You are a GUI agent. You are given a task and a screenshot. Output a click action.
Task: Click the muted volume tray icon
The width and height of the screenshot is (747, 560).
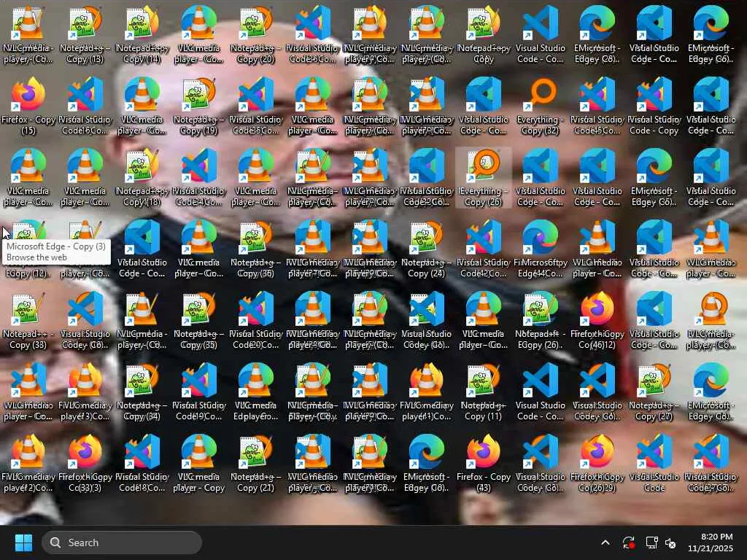(x=670, y=542)
